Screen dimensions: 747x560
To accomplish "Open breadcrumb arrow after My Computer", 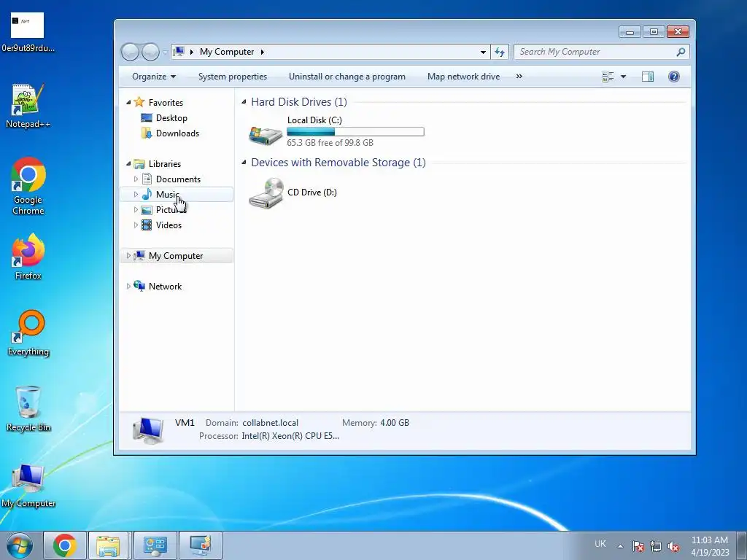I will coord(263,52).
